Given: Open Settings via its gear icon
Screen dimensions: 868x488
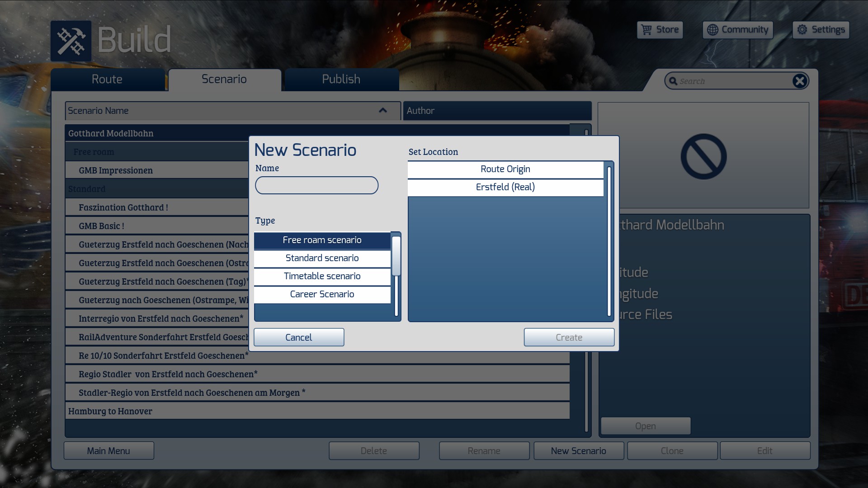Looking at the screenshot, I should [802, 30].
